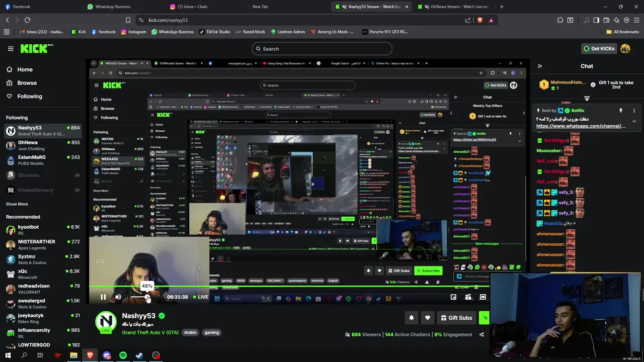Open KhaledAlmasry channel in sidebar
Image resolution: width=644 pixels, height=362 pixels.
[x=43, y=190]
